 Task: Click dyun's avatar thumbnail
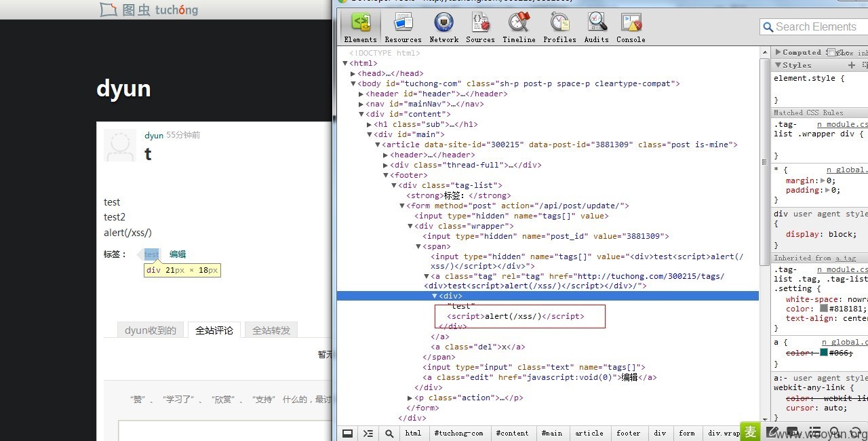point(120,145)
